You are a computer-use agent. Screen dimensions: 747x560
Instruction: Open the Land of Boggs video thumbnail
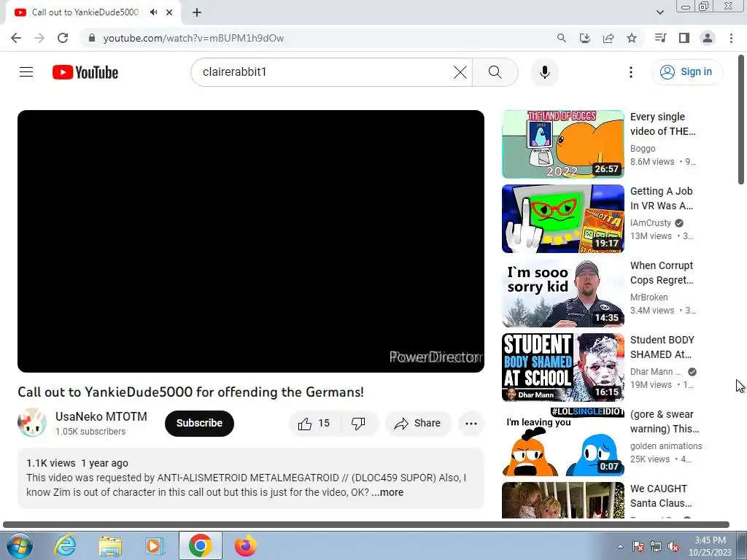pyautogui.click(x=562, y=144)
